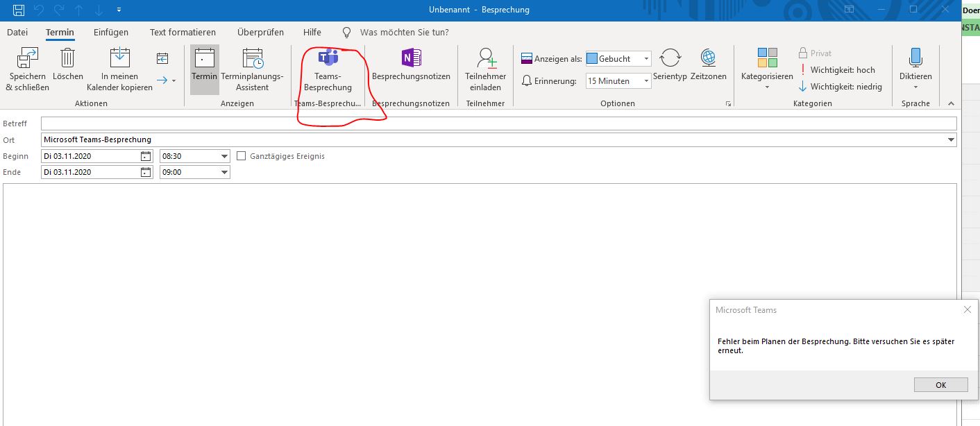Set Wichtigkeit: hoch

point(837,69)
